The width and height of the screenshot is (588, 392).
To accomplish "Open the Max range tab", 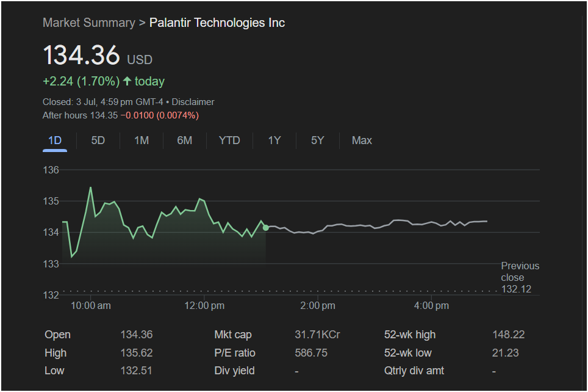I will click(x=362, y=140).
